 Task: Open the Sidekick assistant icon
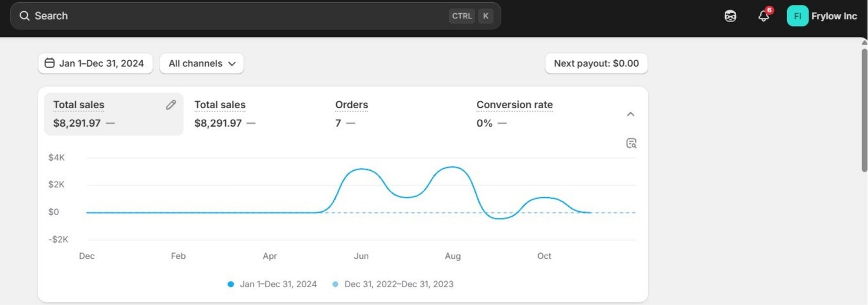pos(730,16)
